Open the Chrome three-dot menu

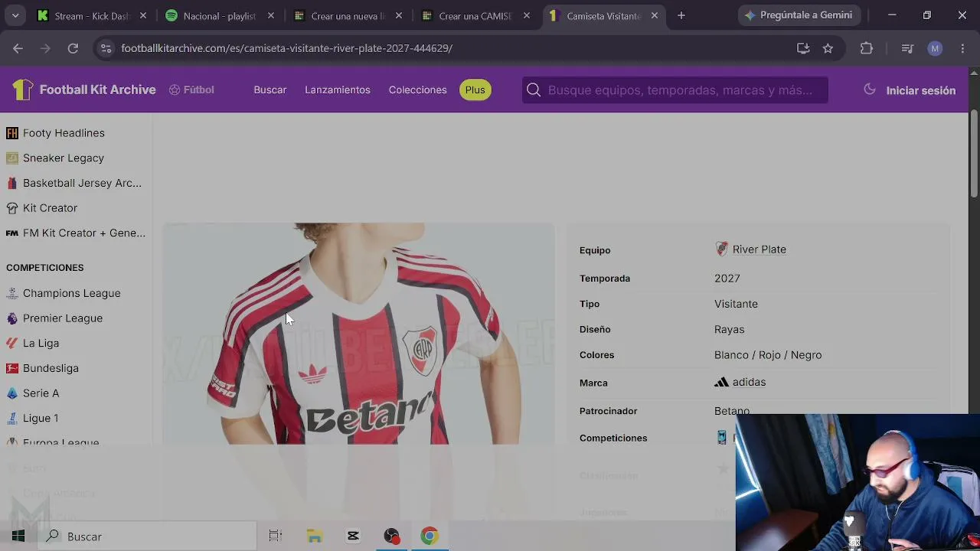(x=962, y=48)
